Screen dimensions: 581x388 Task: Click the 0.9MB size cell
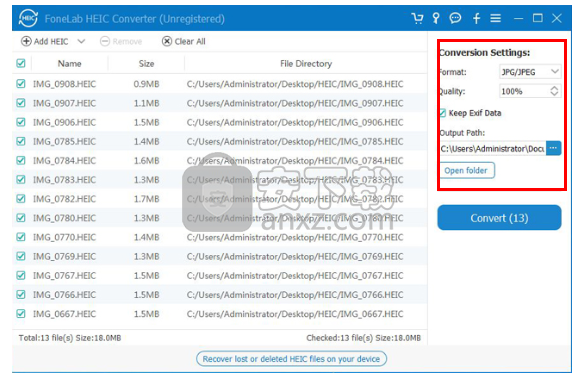point(146,84)
